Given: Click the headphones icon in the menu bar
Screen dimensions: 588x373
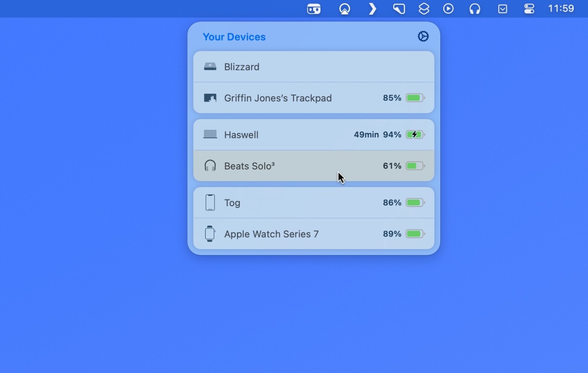Looking at the screenshot, I should [x=475, y=9].
